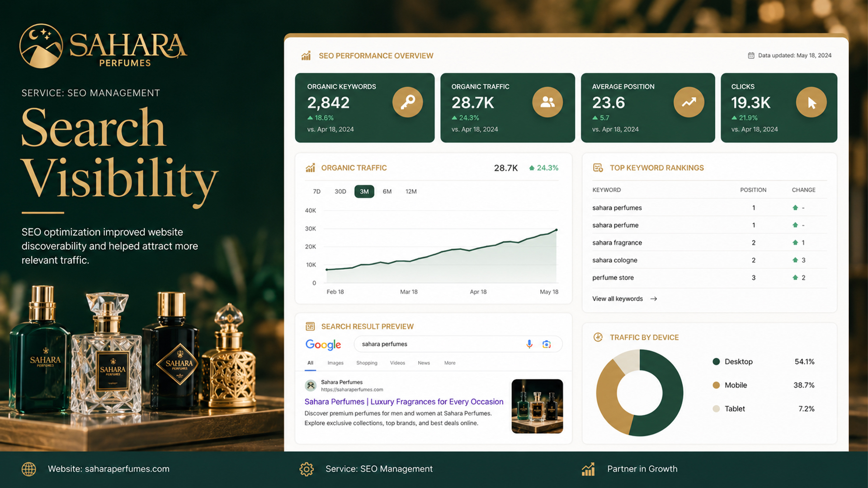This screenshot has height=488, width=868.
Task: Switch chart to 6M range
Action: point(387,192)
